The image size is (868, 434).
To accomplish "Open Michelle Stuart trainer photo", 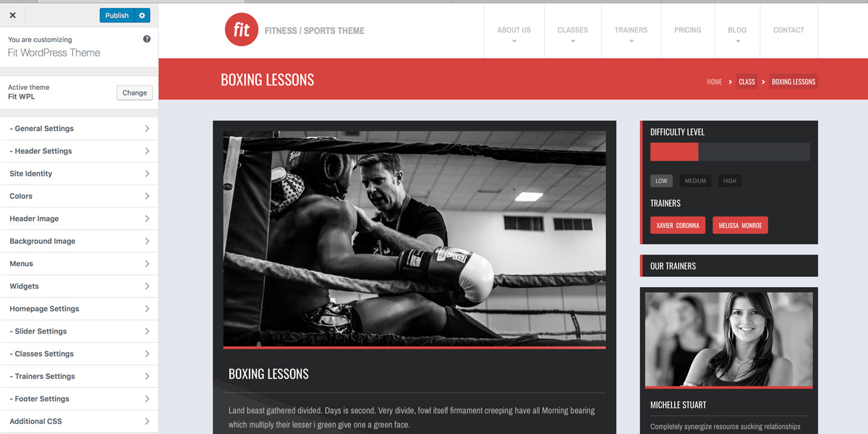I will 729,339.
